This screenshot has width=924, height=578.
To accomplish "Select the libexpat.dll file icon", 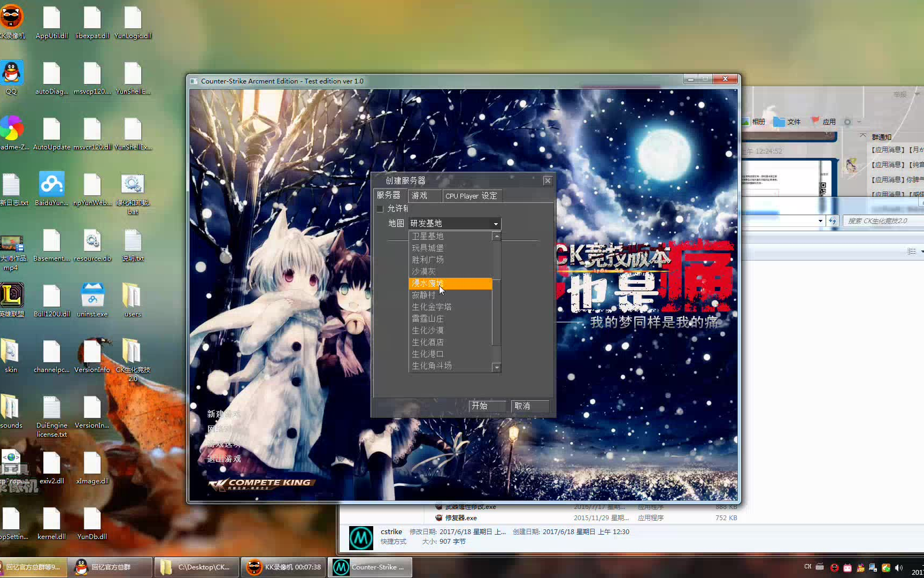I will (x=93, y=22).
